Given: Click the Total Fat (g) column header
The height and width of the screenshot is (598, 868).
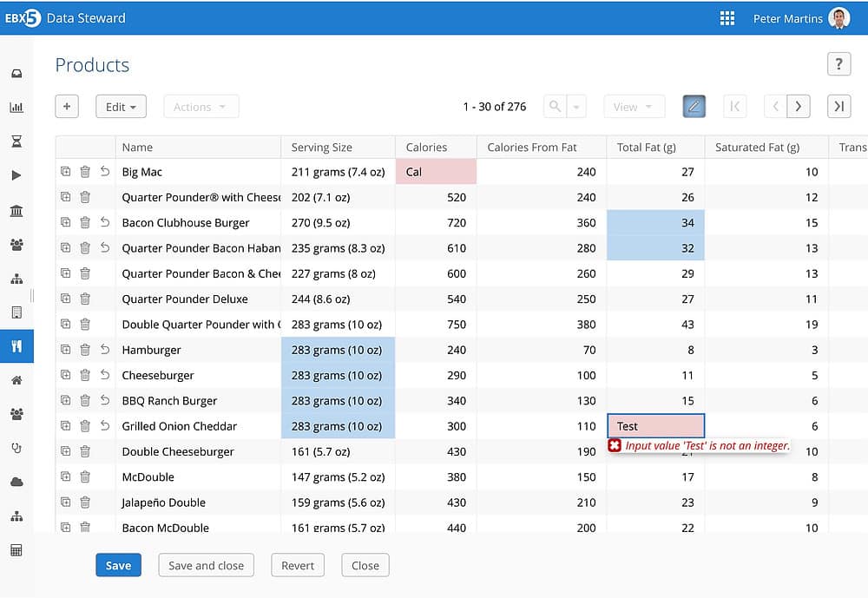Looking at the screenshot, I should click(x=655, y=148).
